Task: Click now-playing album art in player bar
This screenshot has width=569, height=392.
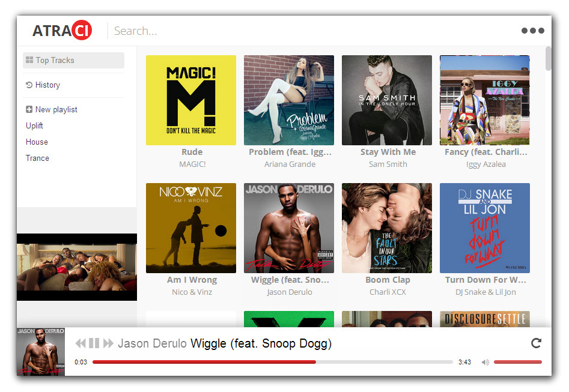Action: point(41,352)
